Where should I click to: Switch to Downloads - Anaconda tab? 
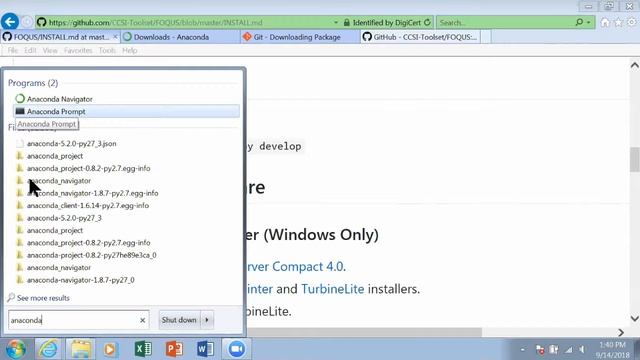[180, 37]
